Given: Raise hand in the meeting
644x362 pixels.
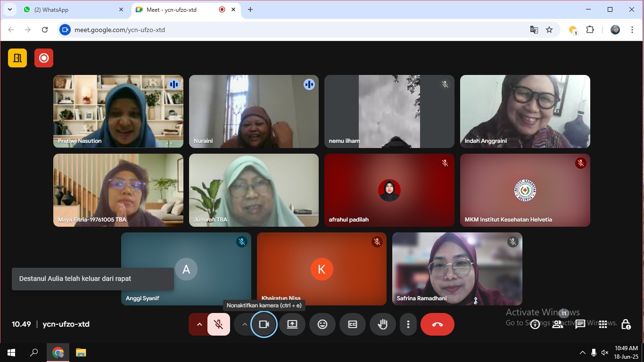Looking at the screenshot, I should 383,324.
